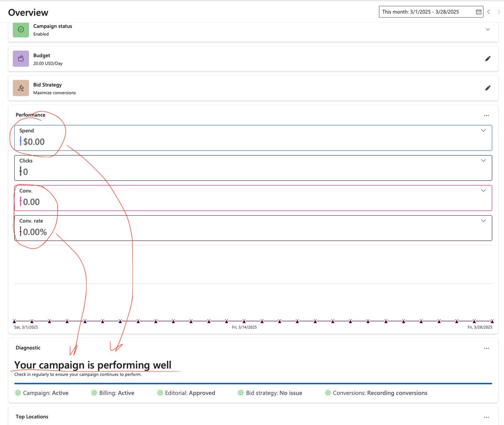Click the Bid strategy: No issue check icon
The image size is (504, 425).
[x=241, y=393]
